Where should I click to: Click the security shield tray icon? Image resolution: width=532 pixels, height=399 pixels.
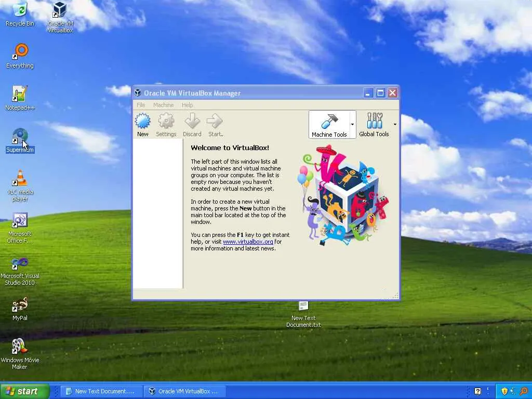click(504, 391)
